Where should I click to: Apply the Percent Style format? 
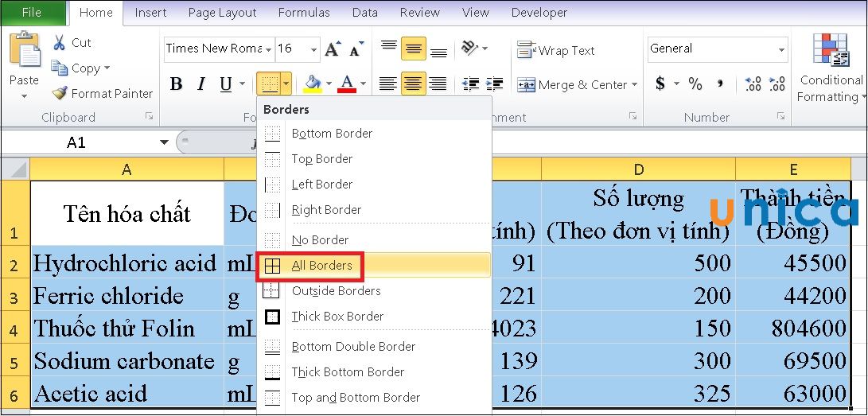click(695, 84)
